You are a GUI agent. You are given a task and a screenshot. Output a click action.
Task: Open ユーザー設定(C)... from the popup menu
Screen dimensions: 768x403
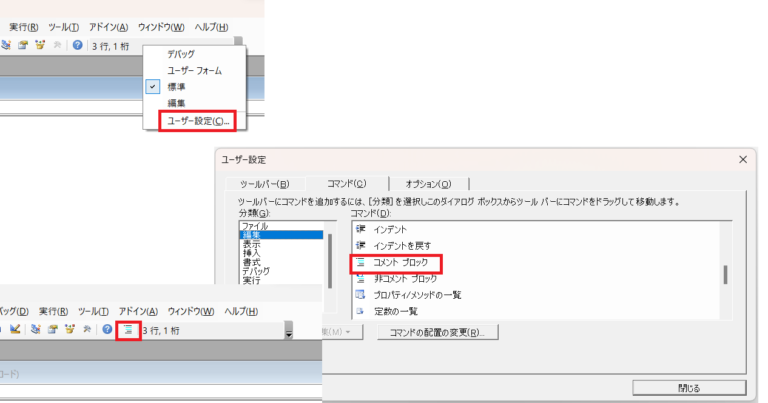198,121
